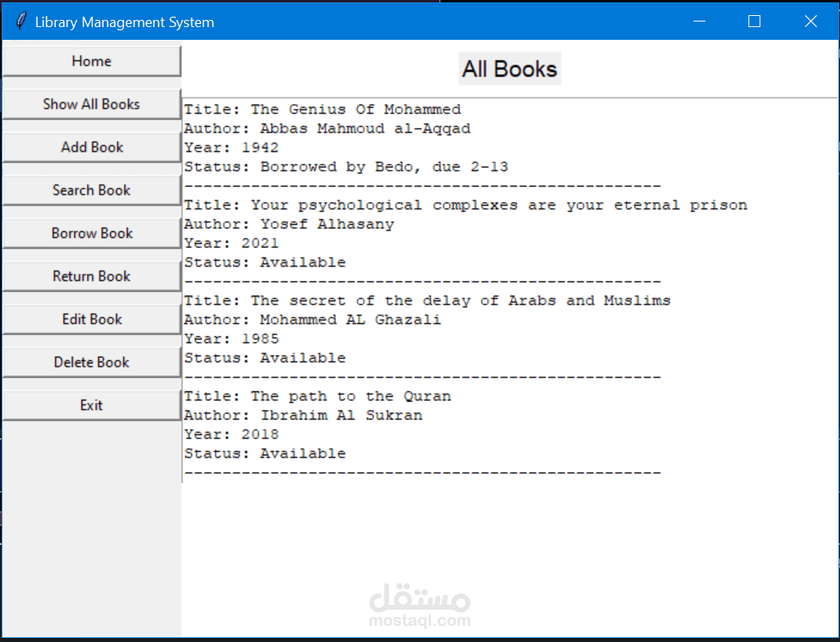Close the Library Management System window
Viewport: 840px width, 642px height.
tap(811, 22)
